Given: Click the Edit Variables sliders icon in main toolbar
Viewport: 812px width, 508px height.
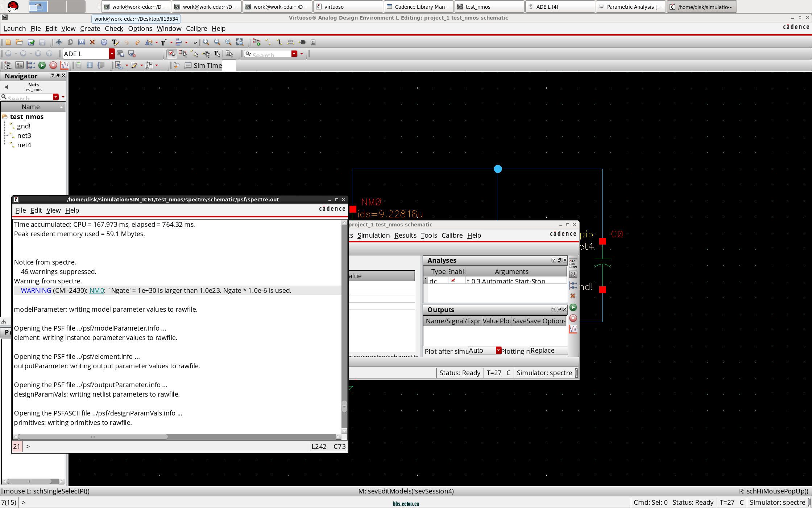Looking at the screenshot, I should click(x=20, y=65).
